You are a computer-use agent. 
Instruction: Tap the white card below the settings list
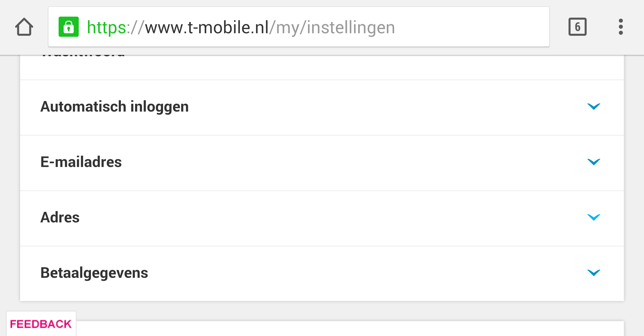pyautogui.click(x=350, y=329)
